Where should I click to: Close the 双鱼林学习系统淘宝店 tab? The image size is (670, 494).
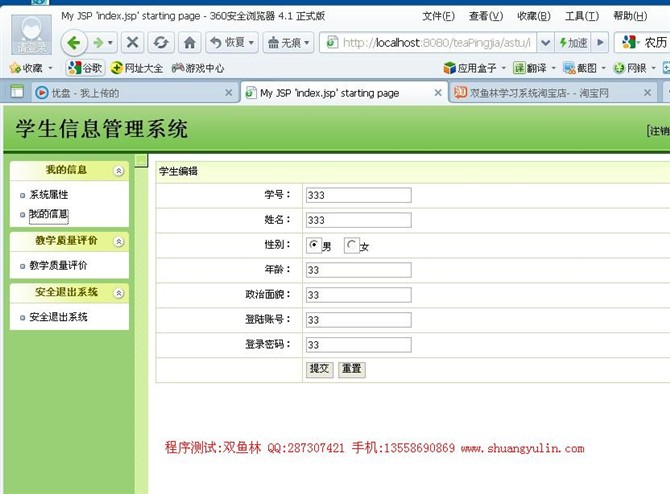647,93
